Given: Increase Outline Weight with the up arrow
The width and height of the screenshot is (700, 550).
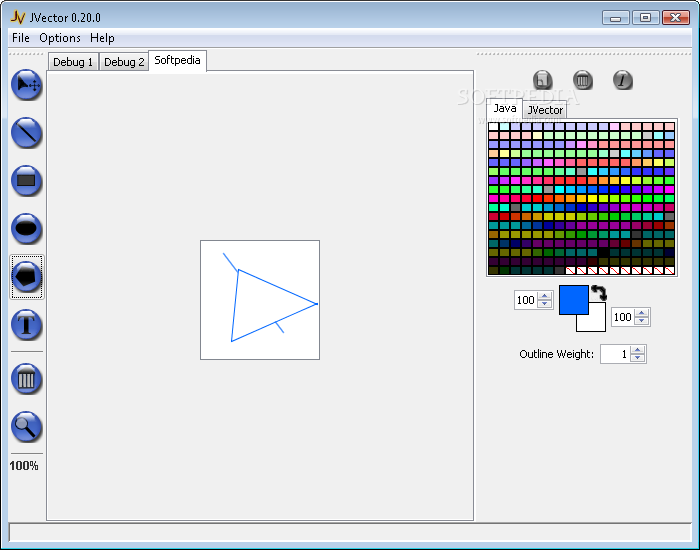Looking at the screenshot, I should 638,350.
